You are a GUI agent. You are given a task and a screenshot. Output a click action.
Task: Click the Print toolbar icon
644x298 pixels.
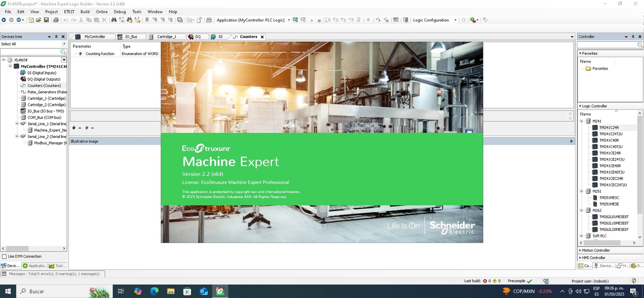(x=56, y=20)
